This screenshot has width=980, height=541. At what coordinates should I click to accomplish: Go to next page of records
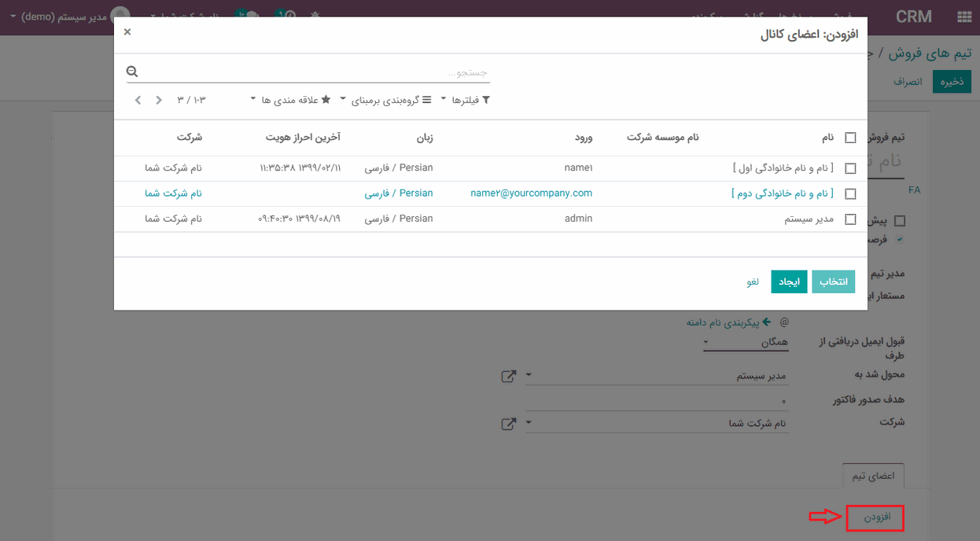click(x=138, y=100)
